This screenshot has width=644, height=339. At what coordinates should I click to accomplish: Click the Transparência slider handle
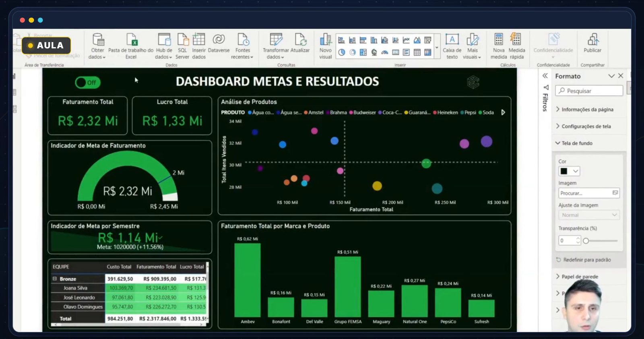pos(586,241)
